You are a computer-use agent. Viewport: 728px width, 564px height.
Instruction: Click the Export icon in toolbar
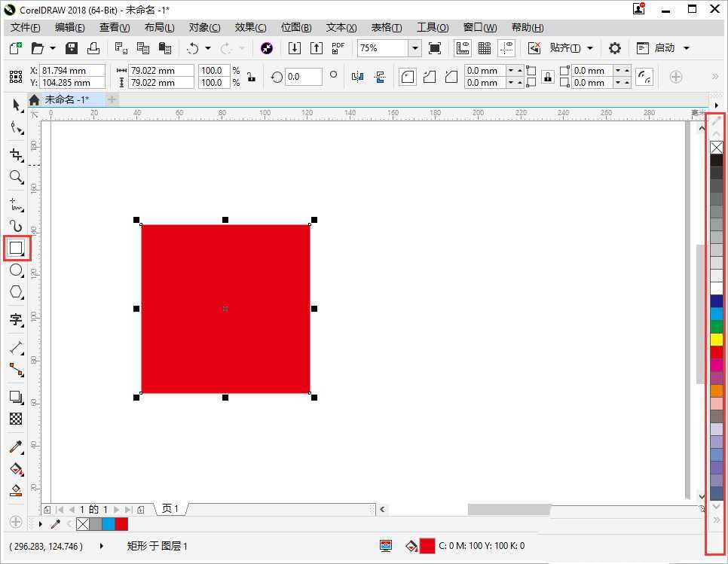click(317, 48)
